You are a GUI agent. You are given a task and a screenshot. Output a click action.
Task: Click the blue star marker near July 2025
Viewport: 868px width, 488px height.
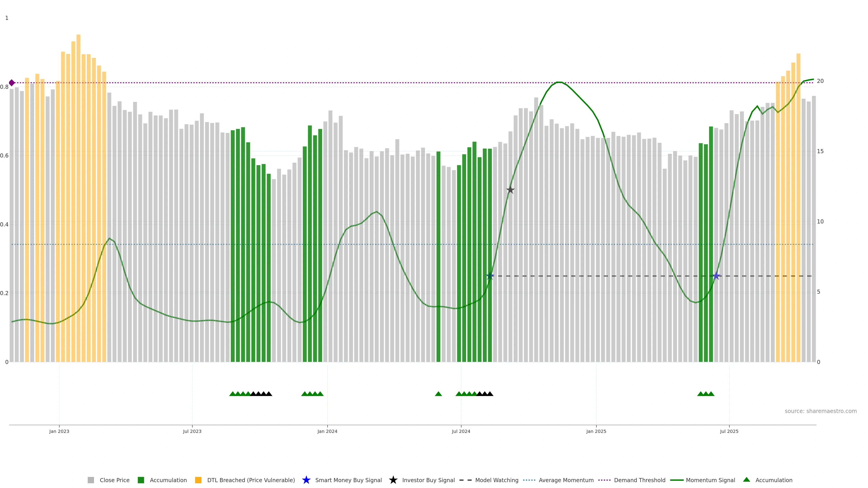[x=716, y=276]
